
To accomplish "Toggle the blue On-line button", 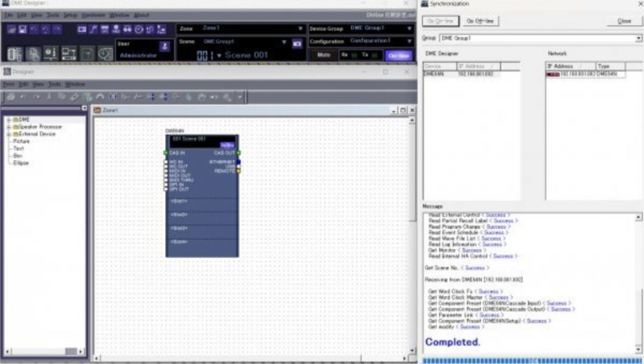I will tap(398, 55).
